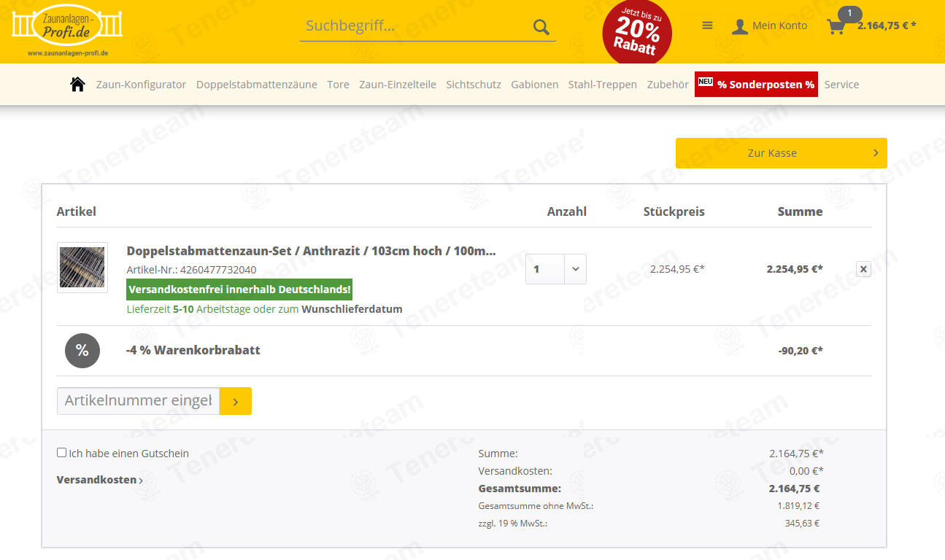Open the Zubehör menu
Screen dimensions: 945x560
point(668,85)
